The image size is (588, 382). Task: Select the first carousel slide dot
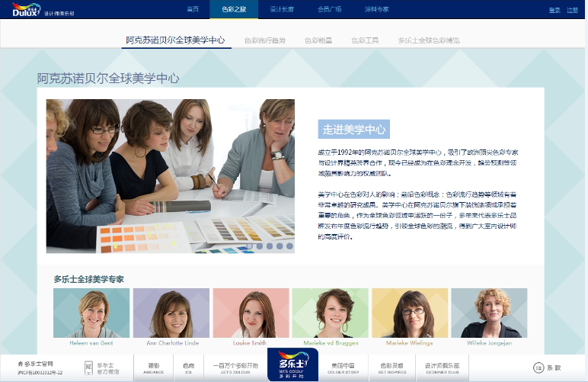(x=248, y=246)
